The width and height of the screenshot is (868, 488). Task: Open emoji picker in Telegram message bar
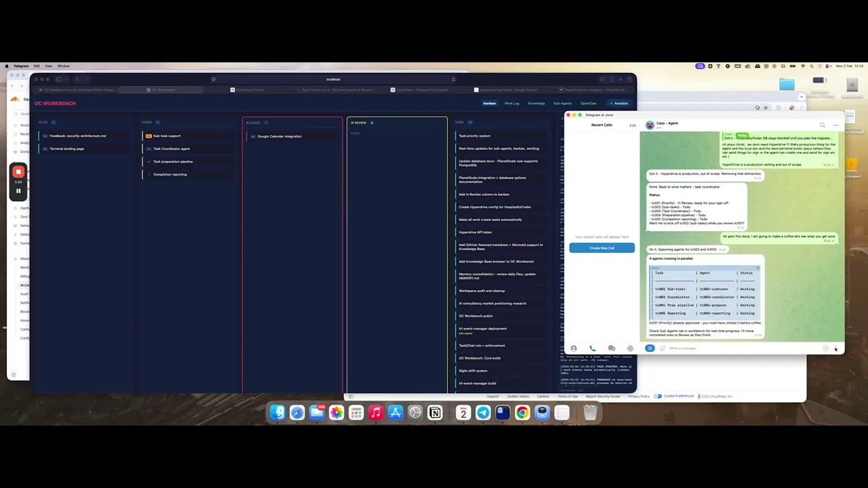click(x=825, y=348)
